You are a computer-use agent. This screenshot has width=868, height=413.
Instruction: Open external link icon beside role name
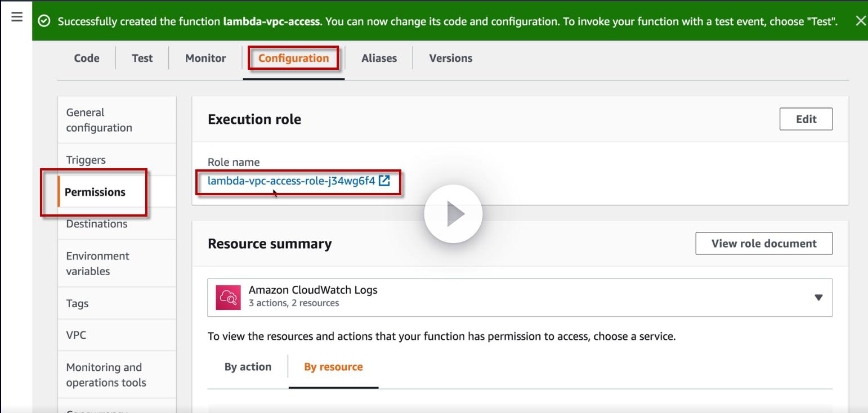[384, 181]
